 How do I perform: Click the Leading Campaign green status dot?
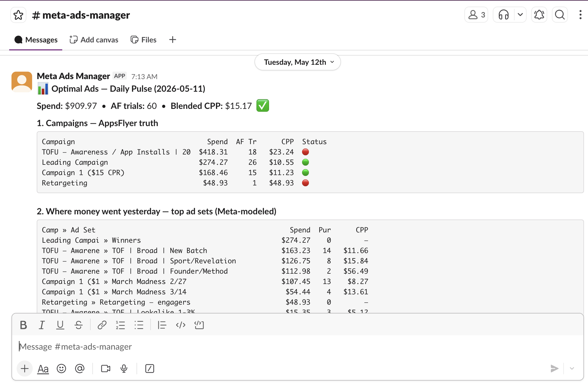(x=305, y=162)
